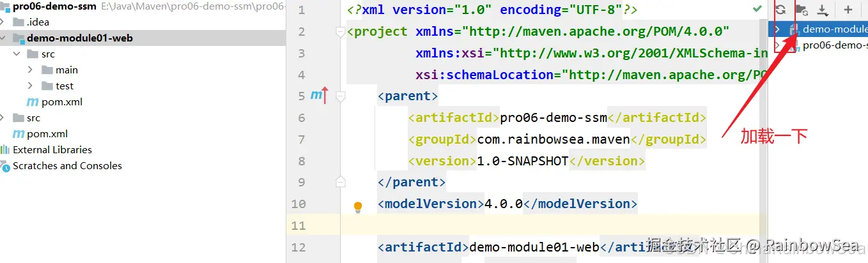
Task: Click generate sources and update folders icon
Action: (802, 10)
